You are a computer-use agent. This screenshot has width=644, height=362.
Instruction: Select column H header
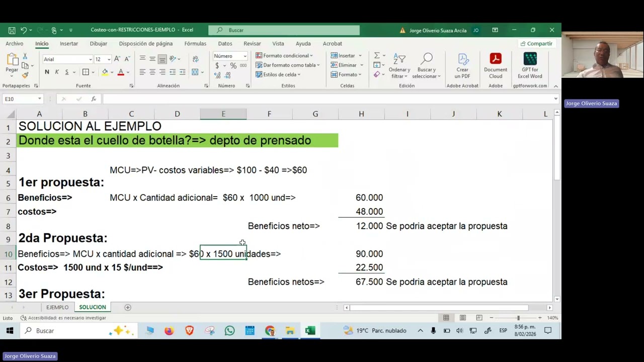[x=361, y=114]
